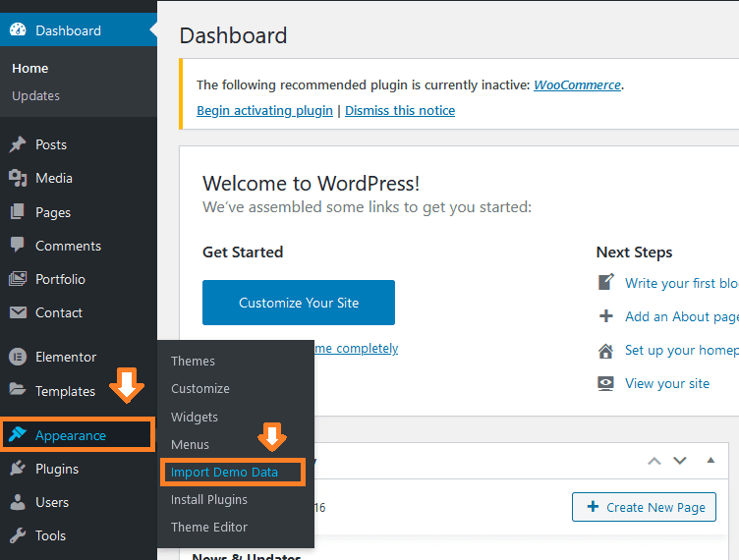Click Write your first blog post link

click(681, 283)
